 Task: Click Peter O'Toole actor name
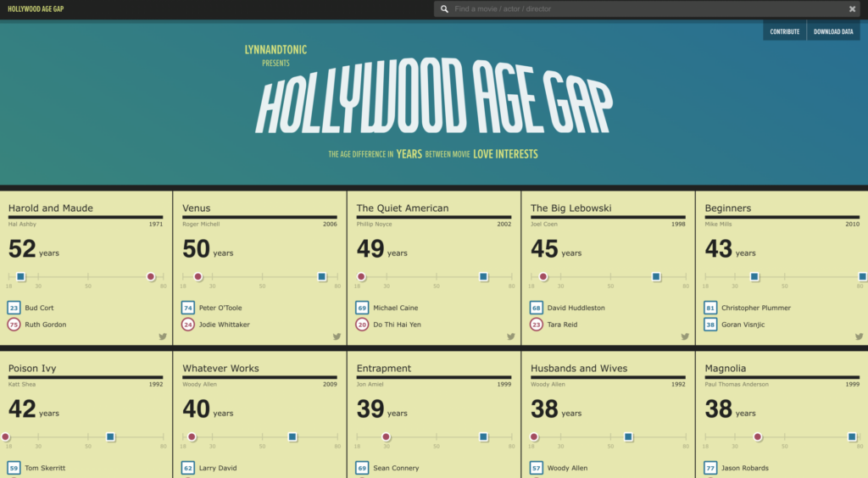220,308
